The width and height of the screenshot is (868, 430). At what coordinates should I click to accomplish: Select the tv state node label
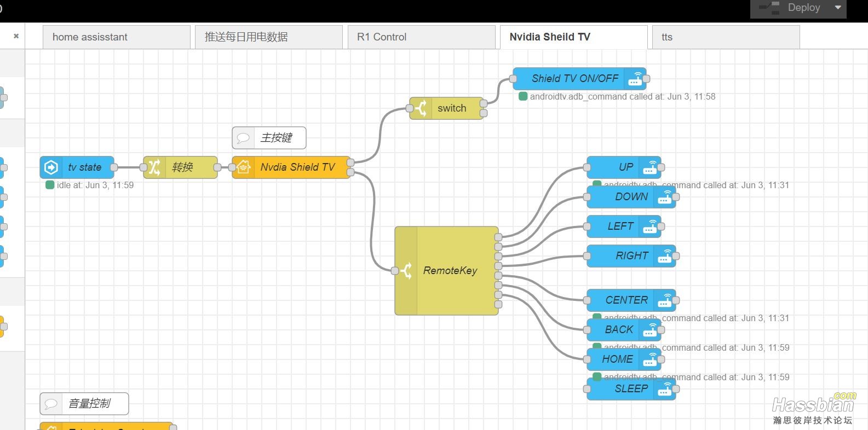85,167
